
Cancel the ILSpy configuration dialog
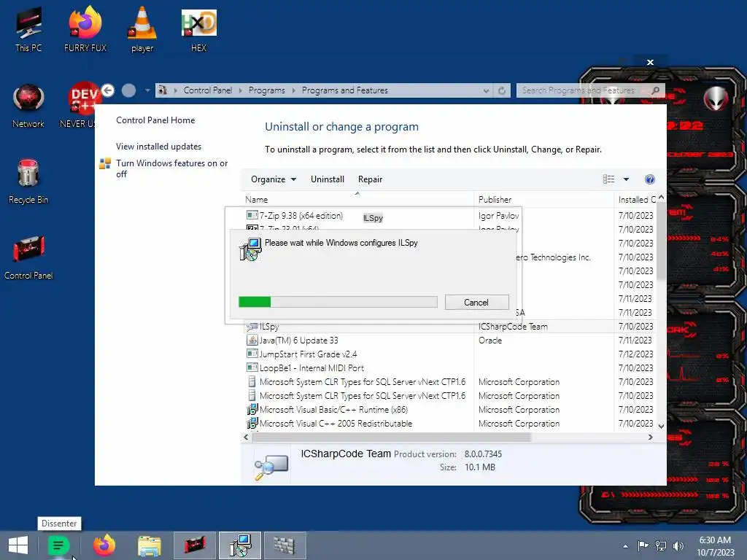click(476, 303)
